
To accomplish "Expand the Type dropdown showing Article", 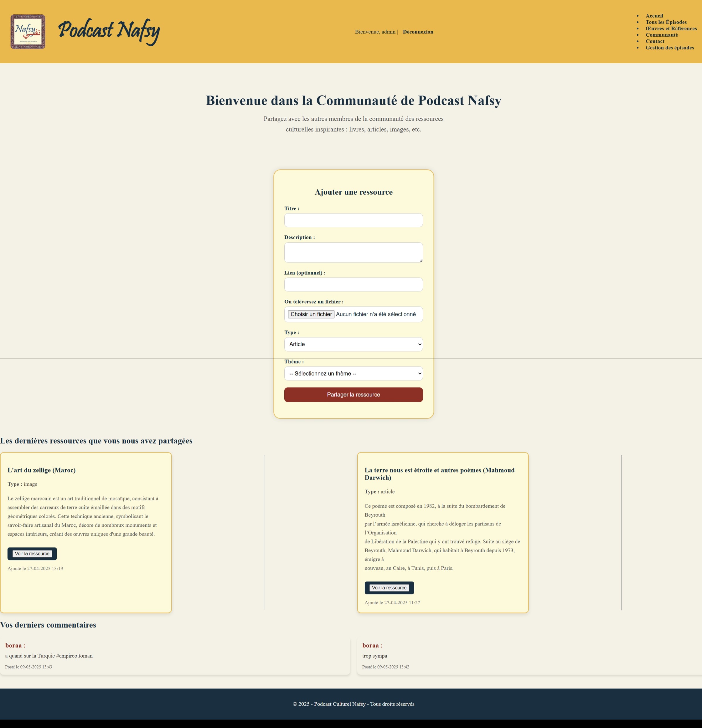I will click(x=353, y=344).
